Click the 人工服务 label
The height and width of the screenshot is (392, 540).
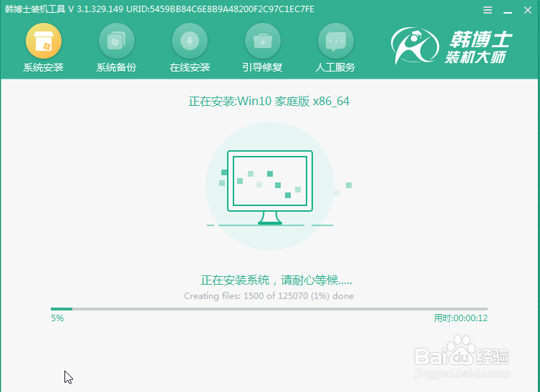point(335,67)
